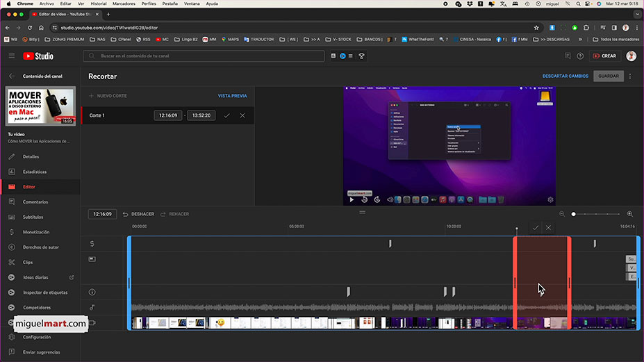Click the end screen track icon
This screenshot has width=644, height=362.
tap(92, 259)
